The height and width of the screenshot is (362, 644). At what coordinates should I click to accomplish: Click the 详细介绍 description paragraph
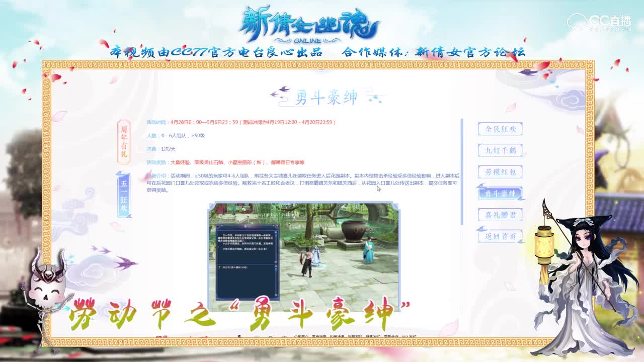coord(303,183)
